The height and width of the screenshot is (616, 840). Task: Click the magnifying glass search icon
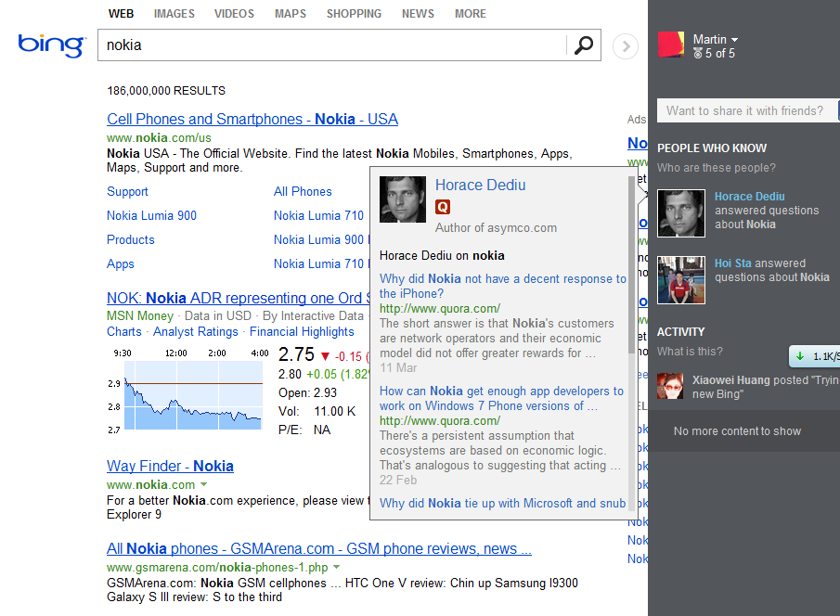click(x=584, y=45)
